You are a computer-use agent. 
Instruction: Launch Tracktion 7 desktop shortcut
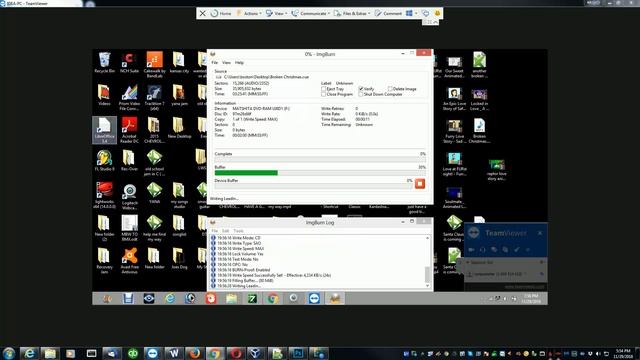tap(154, 98)
